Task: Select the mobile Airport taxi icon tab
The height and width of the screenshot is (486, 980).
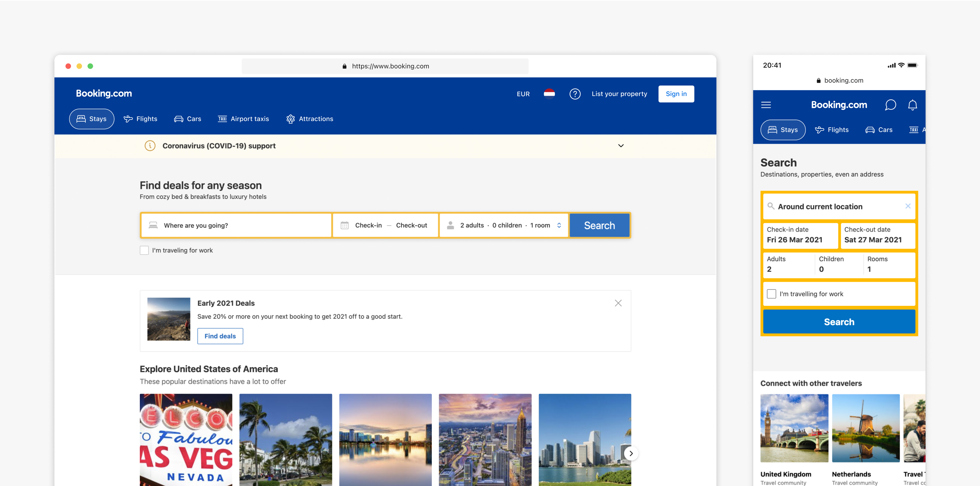Action: [x=913, y=130]
